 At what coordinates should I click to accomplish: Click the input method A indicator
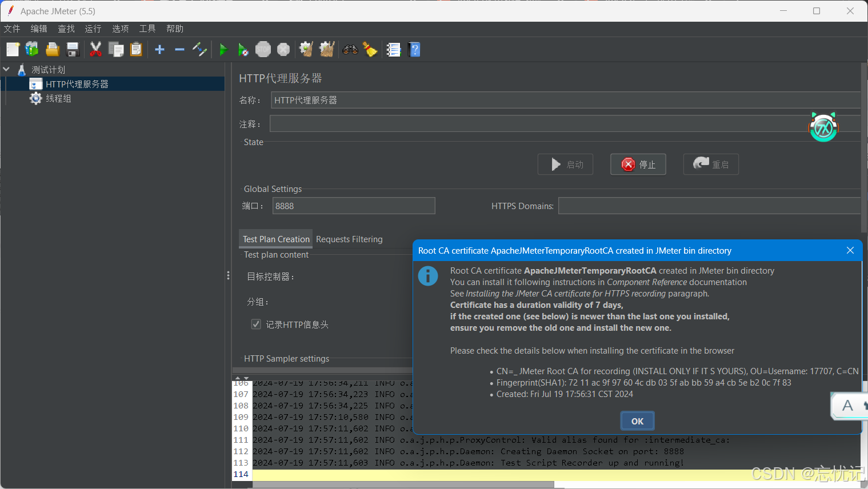tap(847, 406)
